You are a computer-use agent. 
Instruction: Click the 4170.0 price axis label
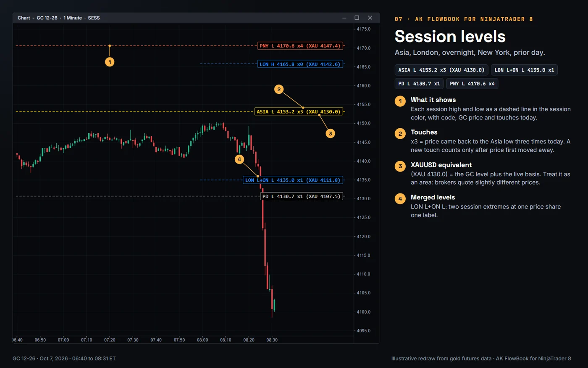pyautogui.click(x=364, y=48)
